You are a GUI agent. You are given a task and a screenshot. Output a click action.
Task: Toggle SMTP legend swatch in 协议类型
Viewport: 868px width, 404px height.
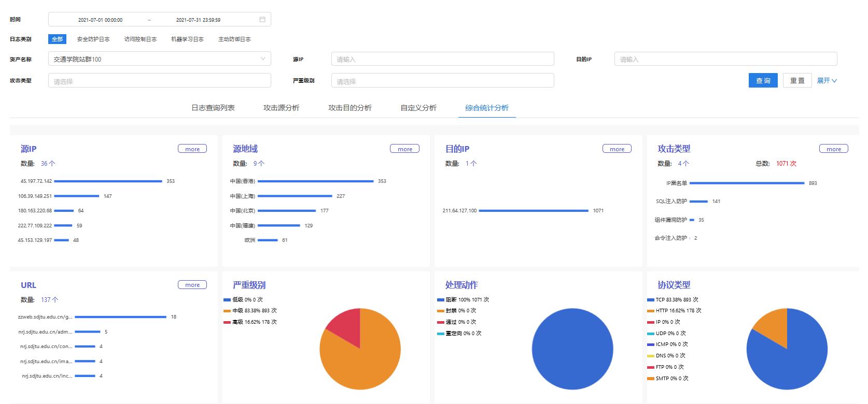click(x=651, y=379)
